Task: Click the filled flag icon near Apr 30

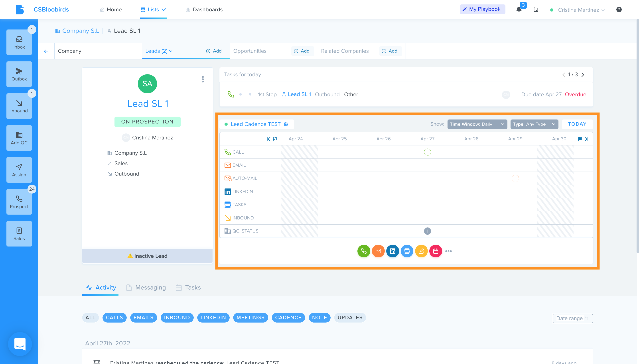Action: point(580,139)
